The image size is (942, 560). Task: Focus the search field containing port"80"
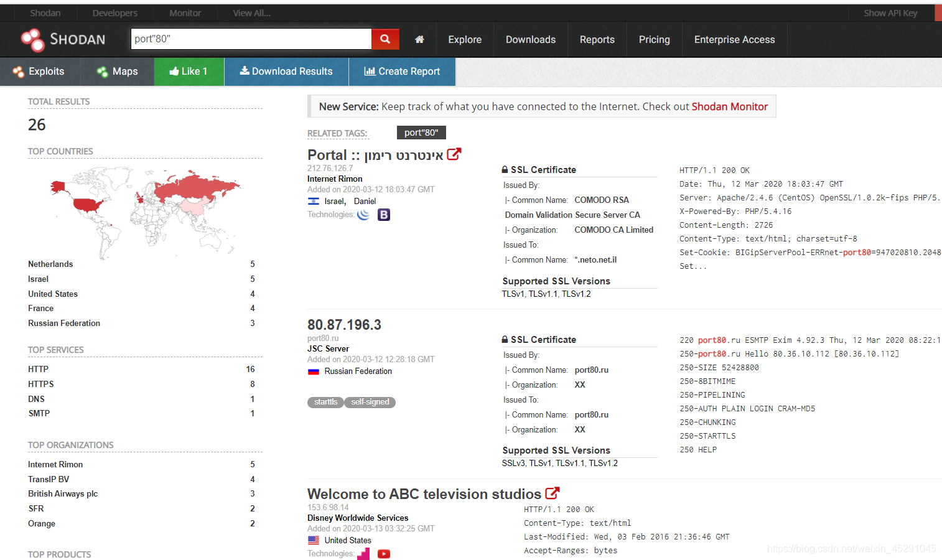click(251, 39)
